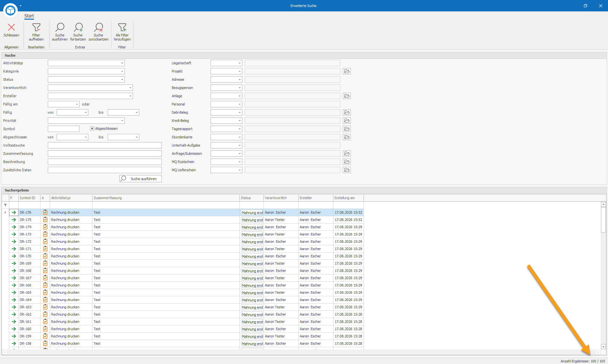Open folder browse icon for Anlage
This screenshot has height=364, width=608.
(x=347, y=96)
